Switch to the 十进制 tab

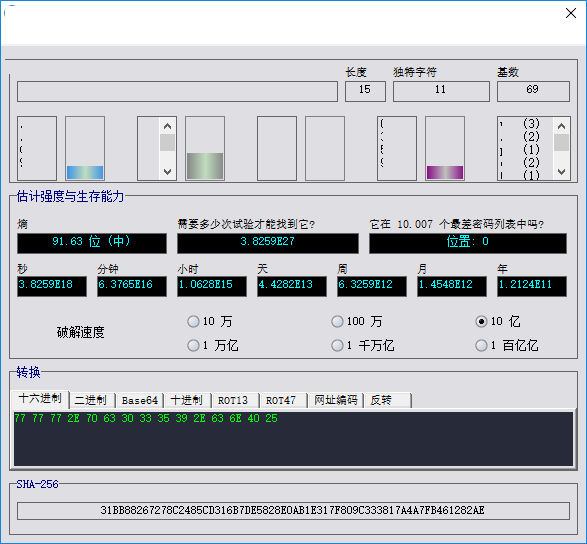coord(188,400)
